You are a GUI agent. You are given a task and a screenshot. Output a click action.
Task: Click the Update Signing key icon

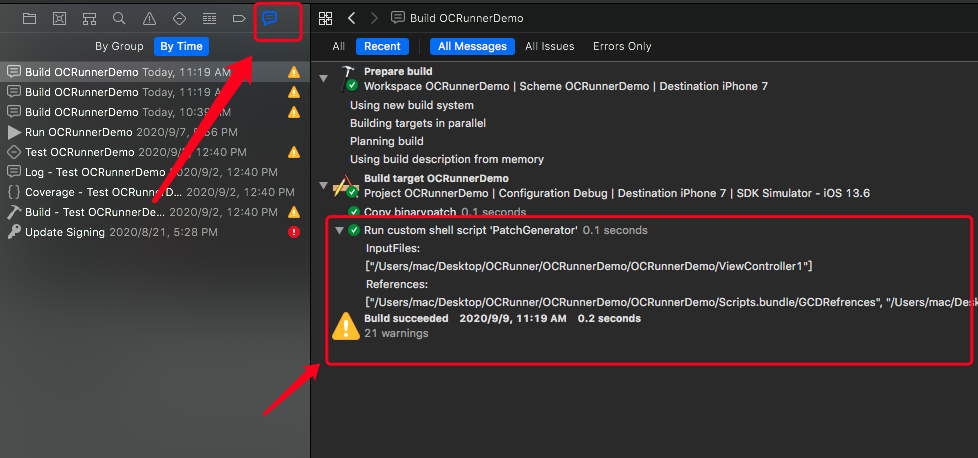pos(14,231)
